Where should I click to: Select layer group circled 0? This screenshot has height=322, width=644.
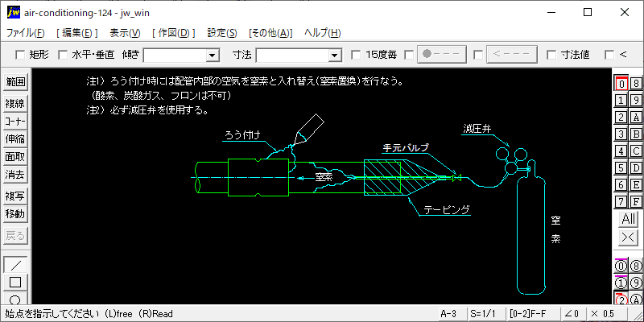(x=621, y=266)
